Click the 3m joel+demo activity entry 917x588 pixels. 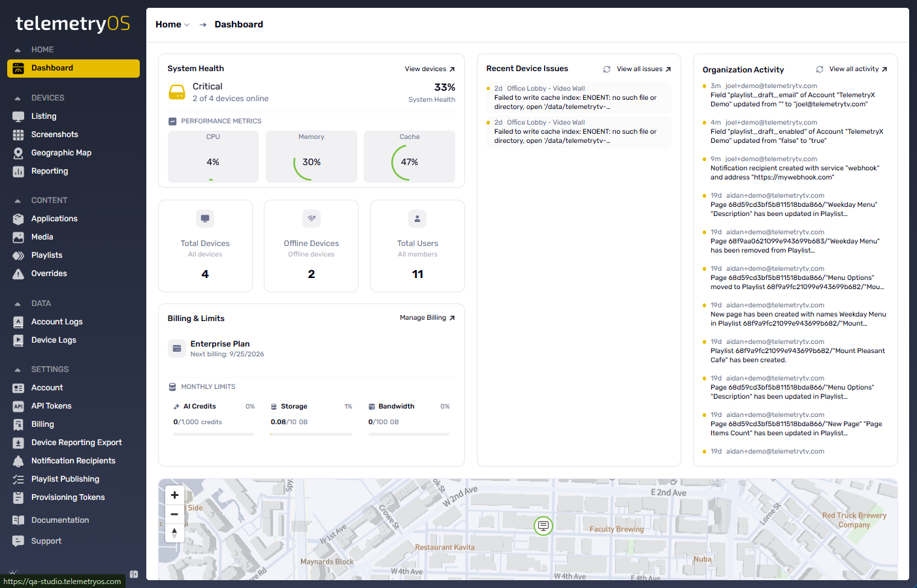(x=796, y=95)
